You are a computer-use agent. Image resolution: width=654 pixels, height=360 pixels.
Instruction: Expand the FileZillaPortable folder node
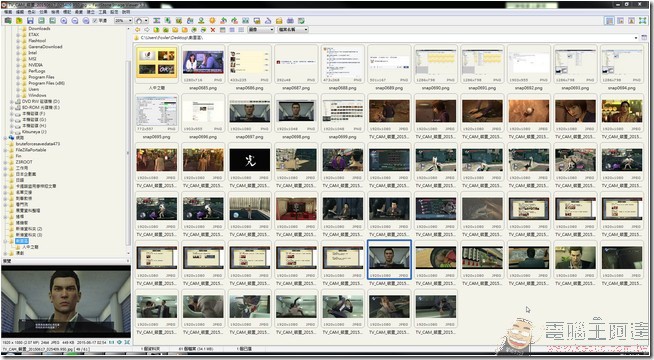click(x=5, y=150)
